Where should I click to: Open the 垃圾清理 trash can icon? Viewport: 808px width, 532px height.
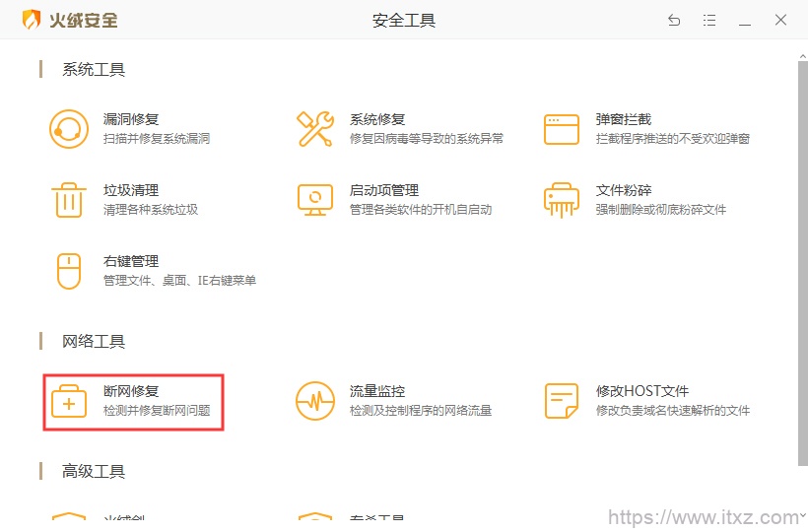pyautogui.click(x=69, y=200)
